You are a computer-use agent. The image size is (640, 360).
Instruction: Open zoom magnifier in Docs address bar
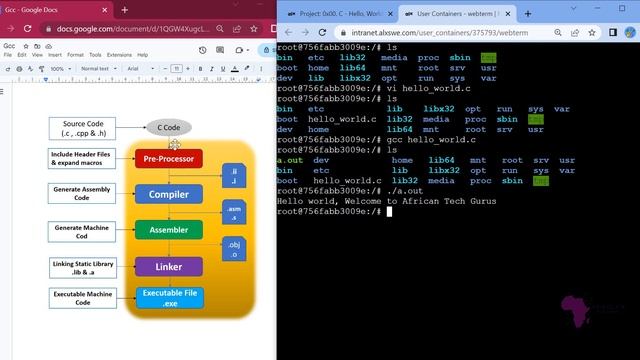point(220,29)
